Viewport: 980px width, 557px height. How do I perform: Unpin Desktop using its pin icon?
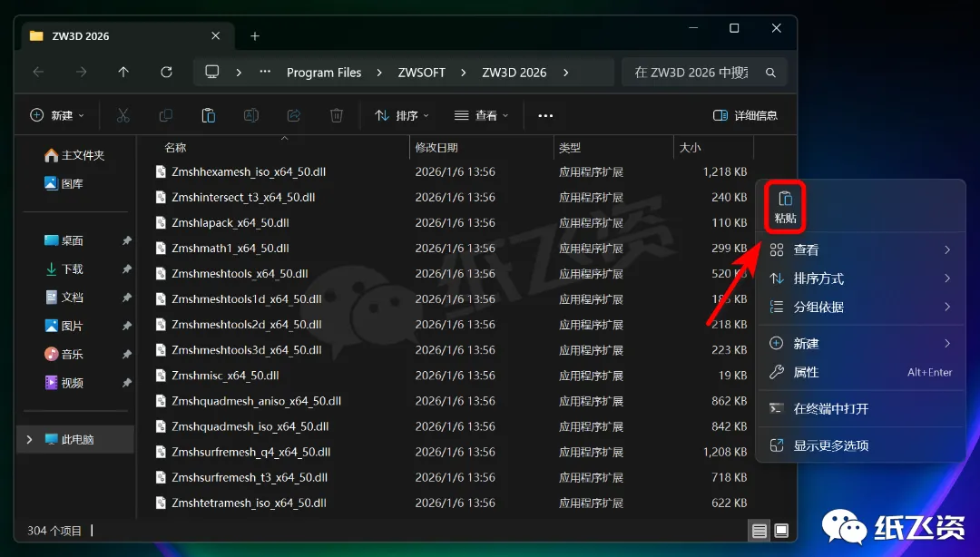(127, 240)
